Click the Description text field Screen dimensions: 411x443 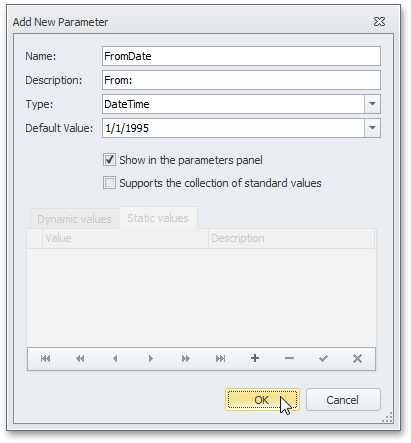(241, 80)
